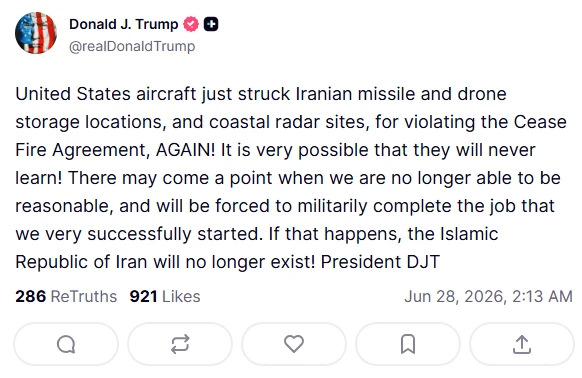
Task: Click the number 921 in Likes count
Action: pyautogui.click(x=143, y=296)
